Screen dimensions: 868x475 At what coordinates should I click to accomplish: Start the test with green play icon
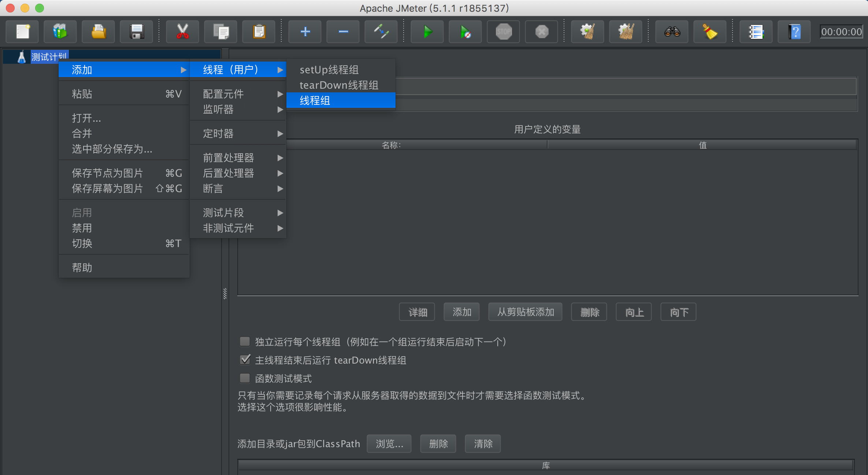pyautogui.click(x=427, y=32)
